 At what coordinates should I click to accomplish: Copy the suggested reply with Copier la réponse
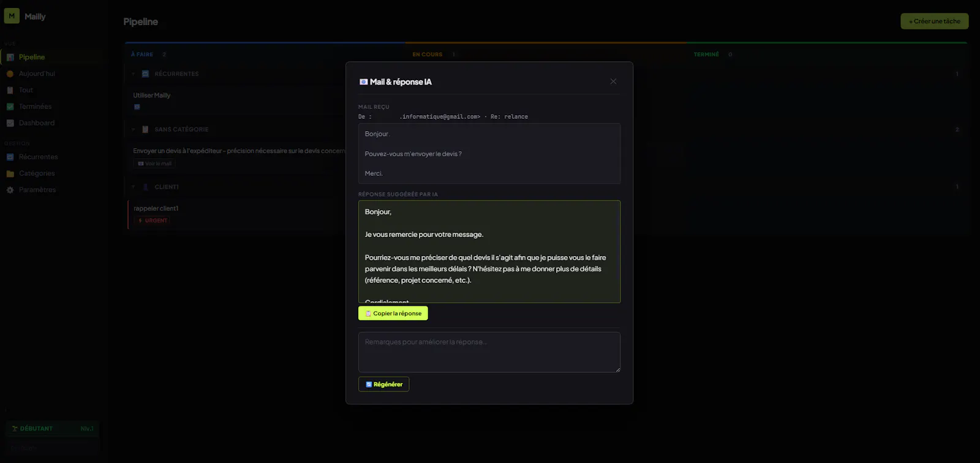pos(393,313)
